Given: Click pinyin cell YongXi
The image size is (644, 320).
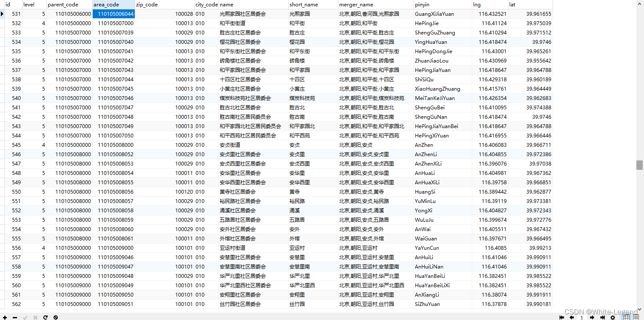Looking at the screenshot, I should coord(443,211).
